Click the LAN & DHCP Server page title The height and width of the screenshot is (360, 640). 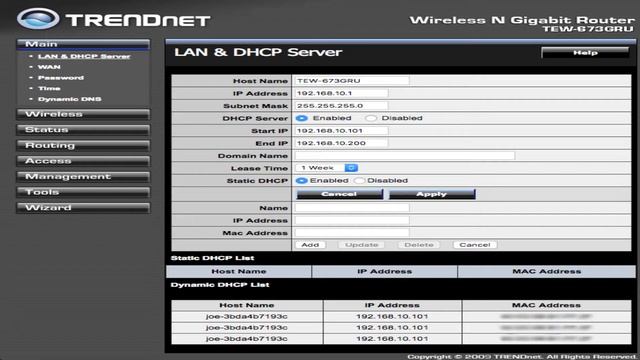(x=258, y=52)
